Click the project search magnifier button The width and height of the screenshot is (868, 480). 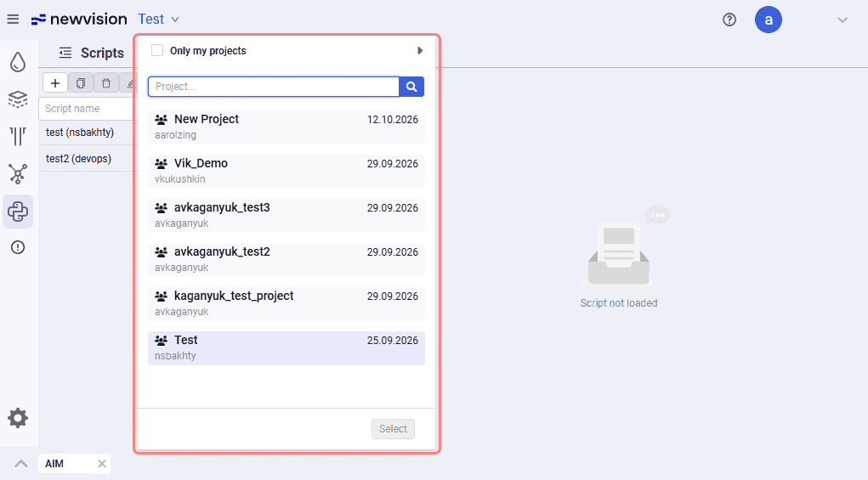tap(411, 87)
